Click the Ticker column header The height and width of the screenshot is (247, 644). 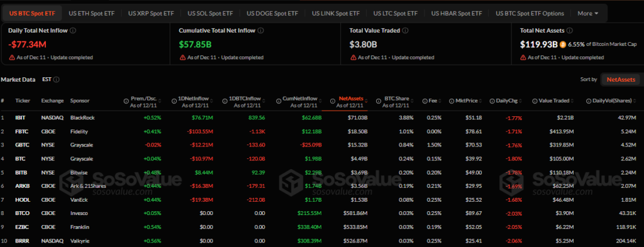pyautogui.click(x=22, y=101)
